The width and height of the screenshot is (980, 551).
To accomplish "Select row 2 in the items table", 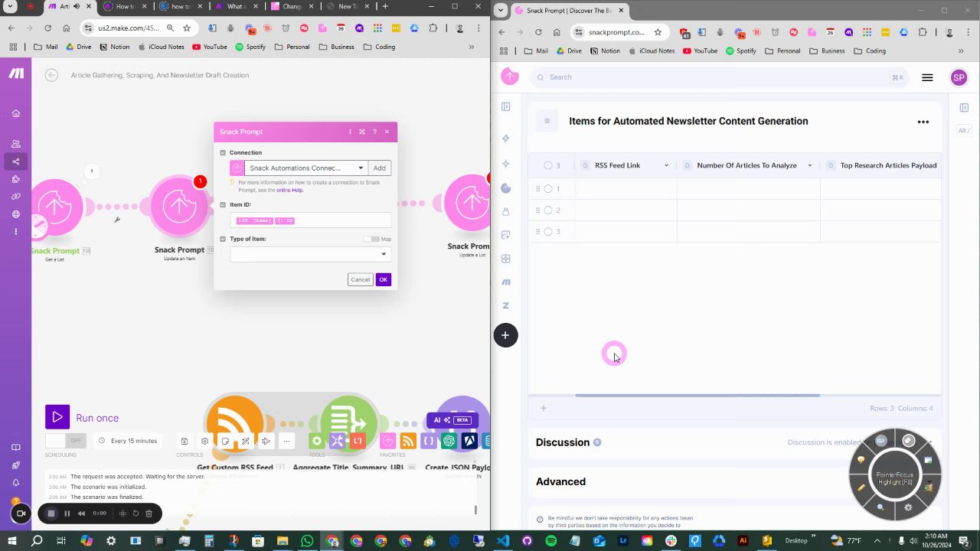I will (548, 210).
